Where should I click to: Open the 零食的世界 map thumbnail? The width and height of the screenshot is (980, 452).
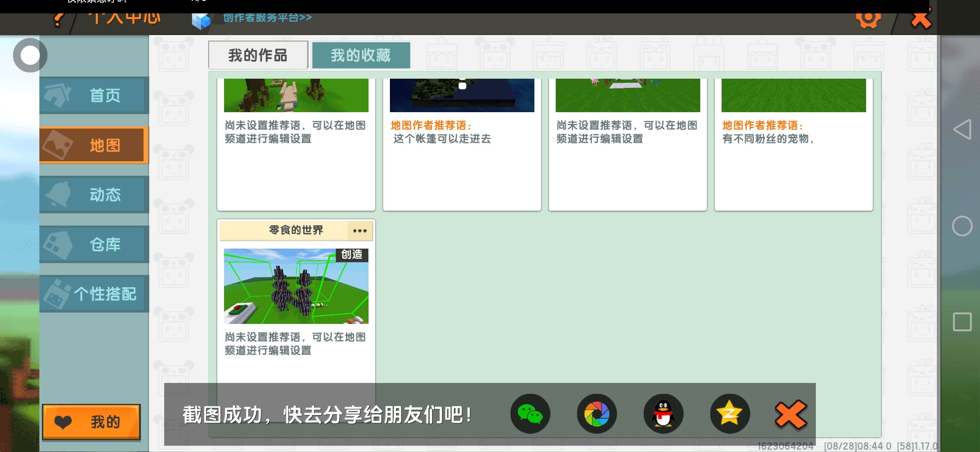(x=296, y=286)
